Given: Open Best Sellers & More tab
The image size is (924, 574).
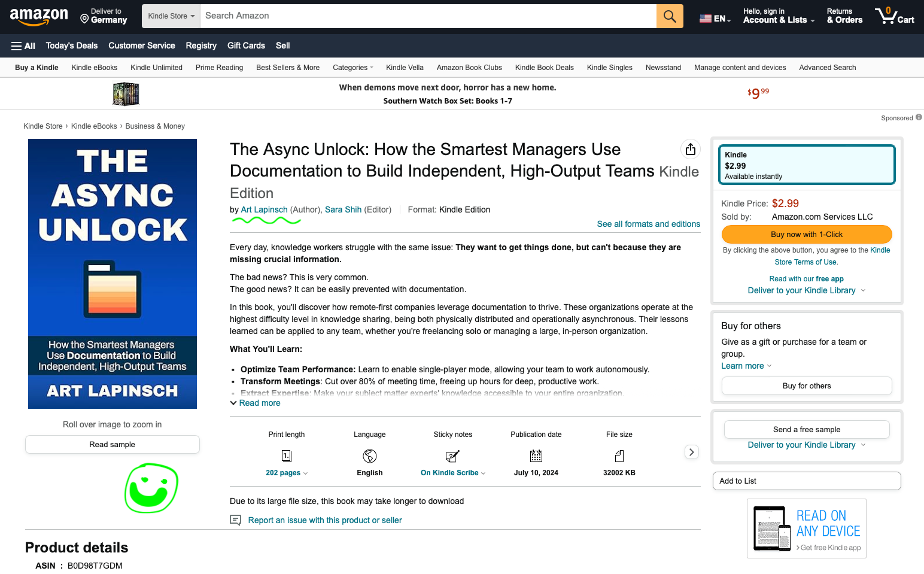Looking at the screenshot, I should coord(288,68).
